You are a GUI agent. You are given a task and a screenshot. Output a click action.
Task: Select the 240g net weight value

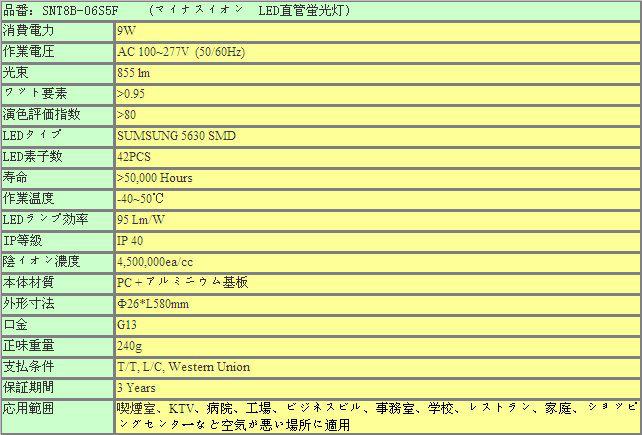click(129, 346)
